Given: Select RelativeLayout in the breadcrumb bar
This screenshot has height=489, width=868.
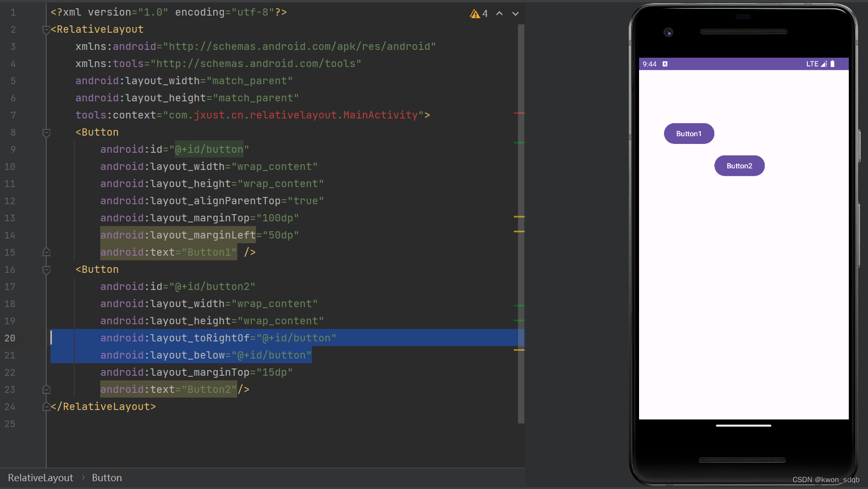Looking at the screenshot, I should coord(40,478).
